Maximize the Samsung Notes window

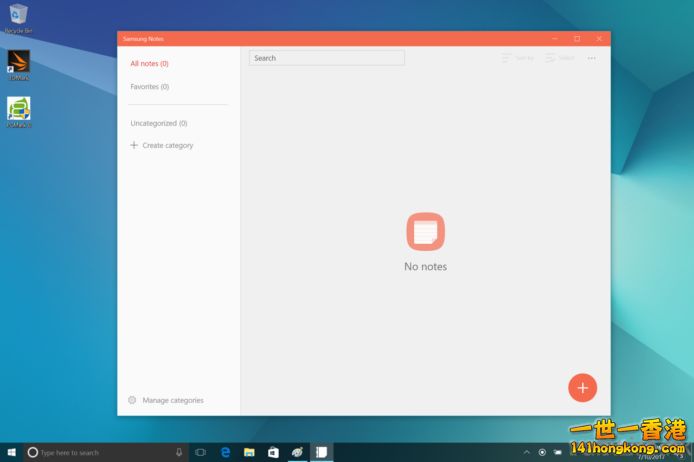point(577,38)
